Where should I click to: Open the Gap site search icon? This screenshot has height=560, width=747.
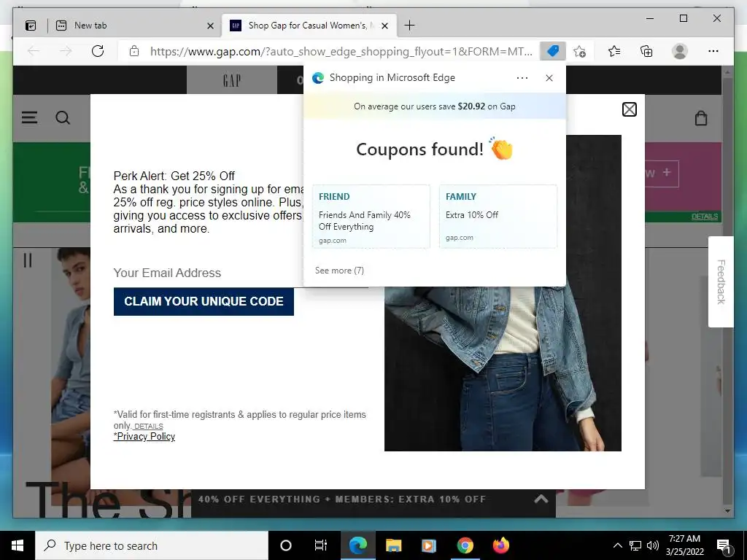(63, 117)
